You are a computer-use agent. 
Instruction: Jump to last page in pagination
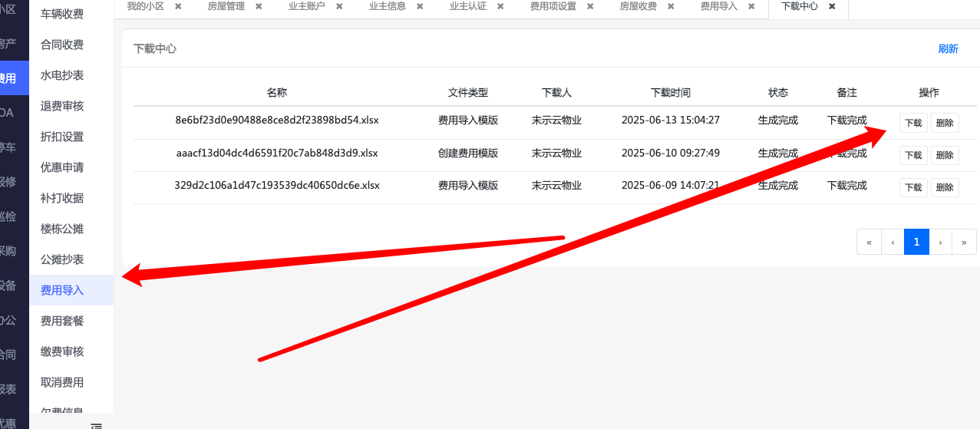click(x=964, y=242)
